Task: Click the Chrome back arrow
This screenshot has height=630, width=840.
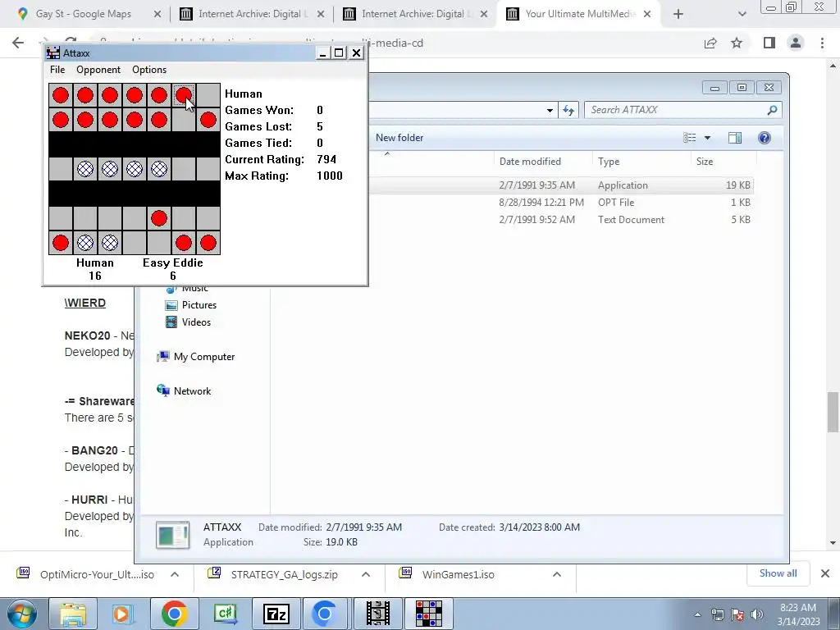Action: pos(18,43)
